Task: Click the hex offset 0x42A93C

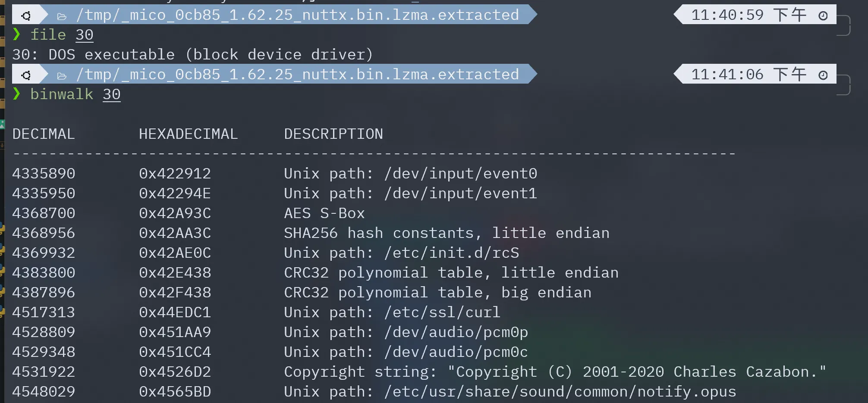Action: pyautogui.click(x=175, y=213)
